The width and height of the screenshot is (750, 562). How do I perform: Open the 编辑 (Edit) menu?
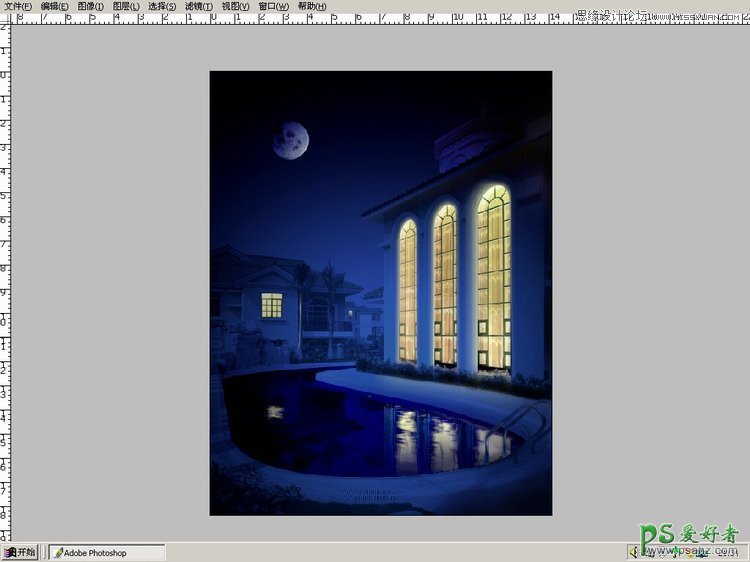click(55, 6)
